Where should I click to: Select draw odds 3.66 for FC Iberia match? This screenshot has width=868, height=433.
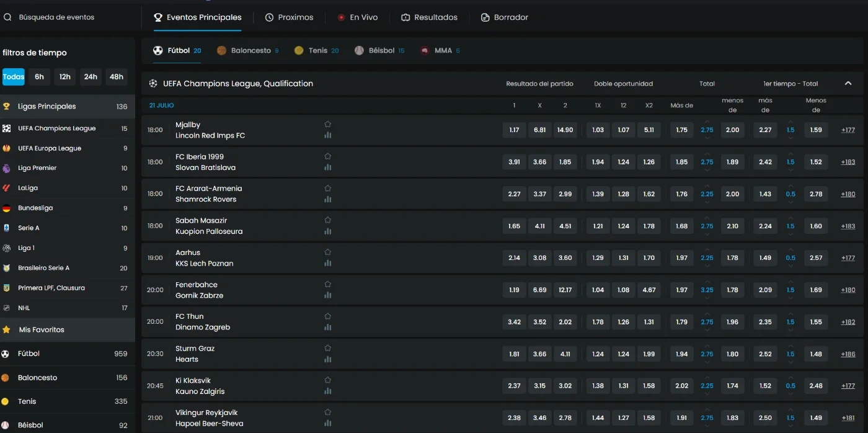(x=540, y=162)
